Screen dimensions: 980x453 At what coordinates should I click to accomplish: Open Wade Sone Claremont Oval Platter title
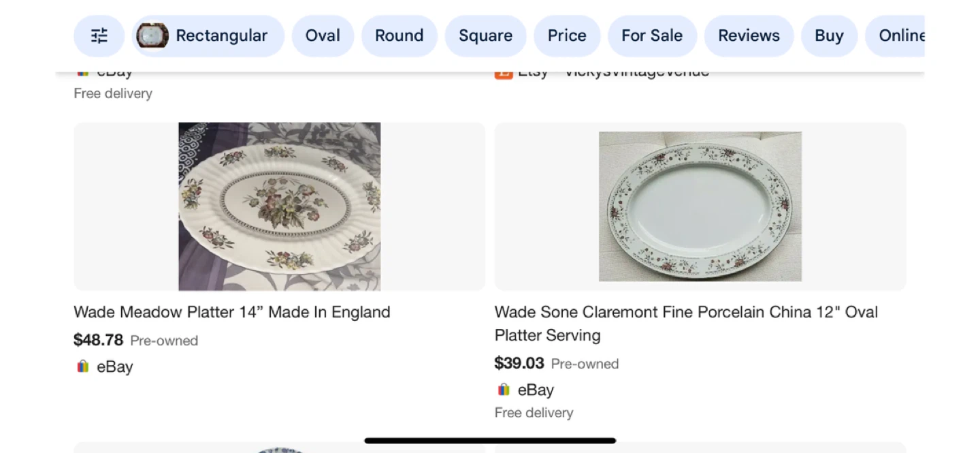[686, 323]
